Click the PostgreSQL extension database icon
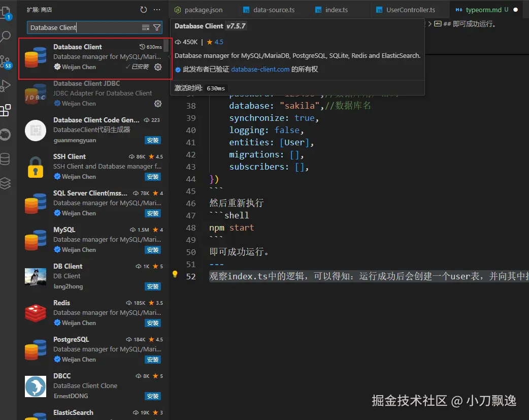The height and width of the screenshot is (420, 529). point(36,350)
